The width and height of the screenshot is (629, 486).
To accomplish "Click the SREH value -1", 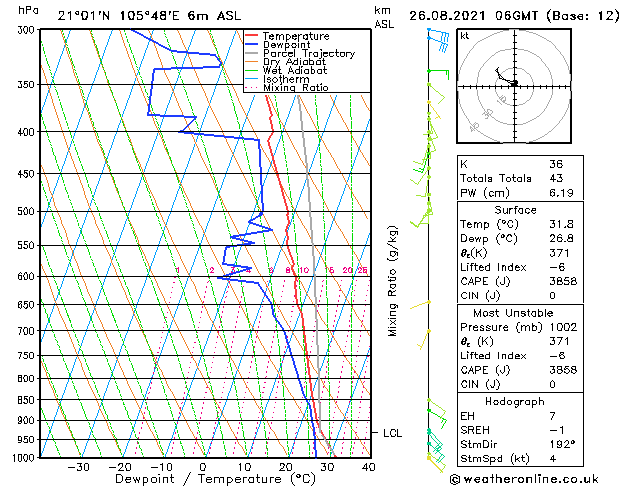I will point(556,430).
